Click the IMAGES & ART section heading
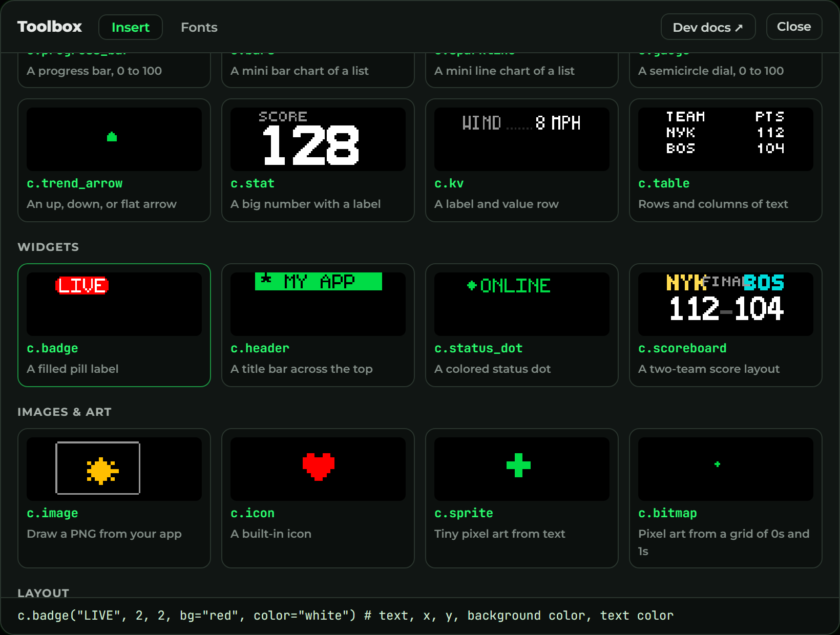The width and height of the screenshot is (840, 635). [x=65, y=412]
